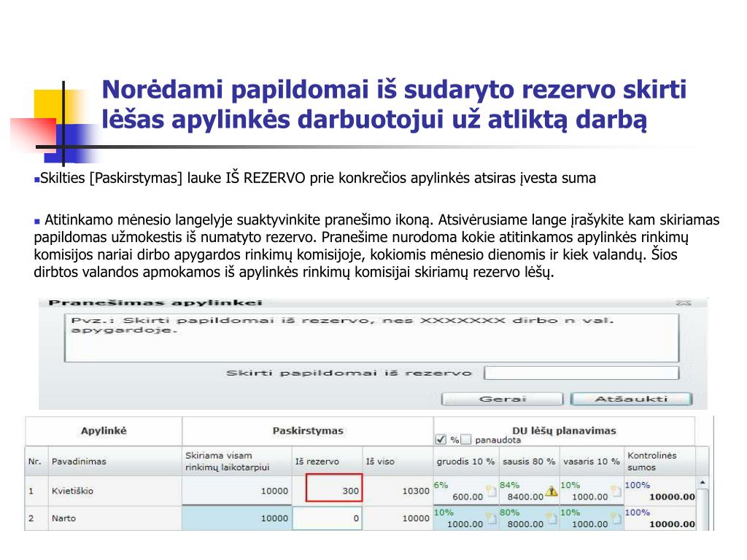The height and width of the screenshot is (560, 747).
Task: Click the Skiriama visam rinkimų laikotarpiui header
Action: tap(236, 461)
